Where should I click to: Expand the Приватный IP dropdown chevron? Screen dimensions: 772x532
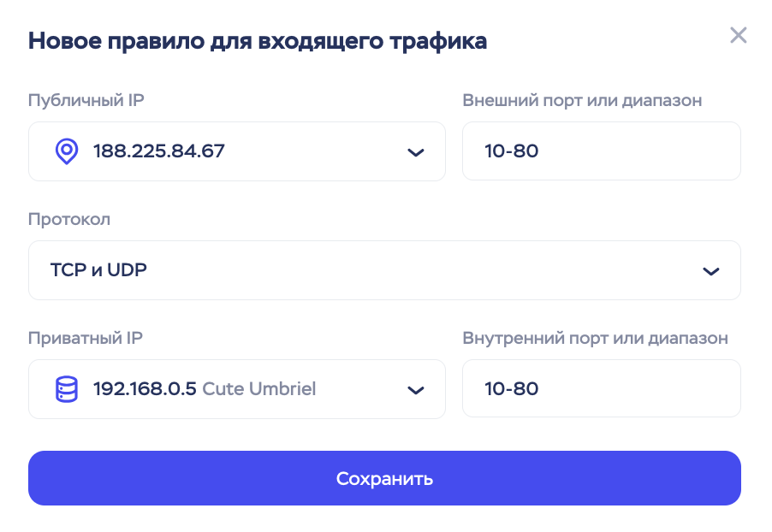(416, 390)
